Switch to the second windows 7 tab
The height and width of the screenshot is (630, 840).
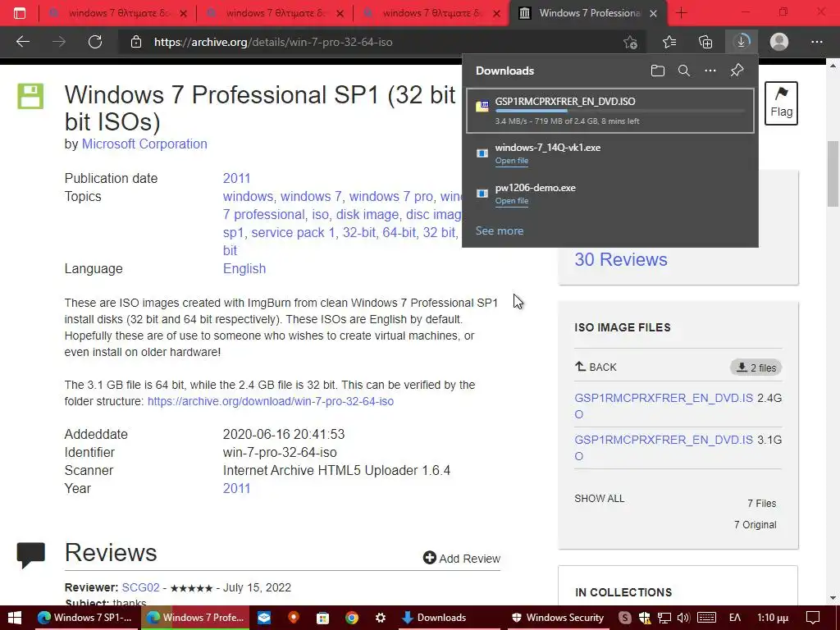coord(275,13)
